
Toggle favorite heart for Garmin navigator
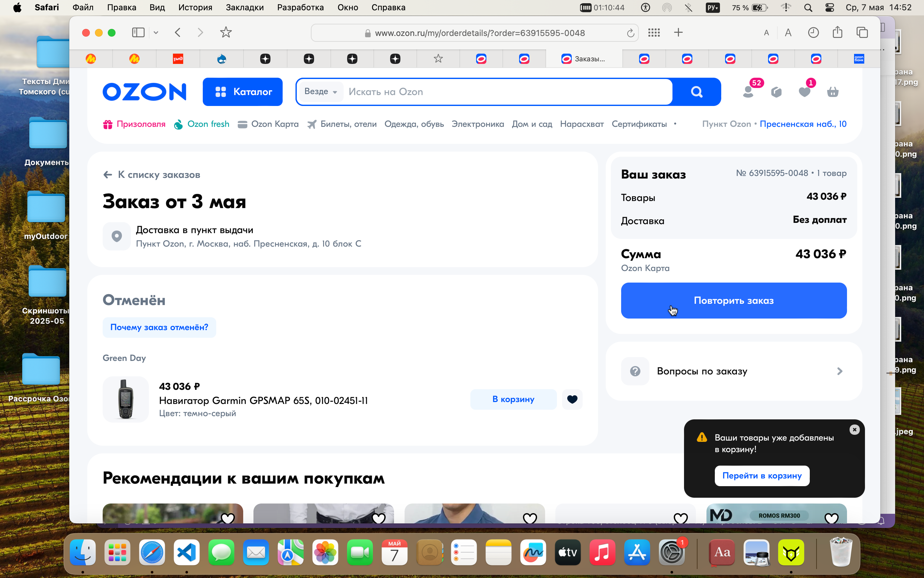572,399
